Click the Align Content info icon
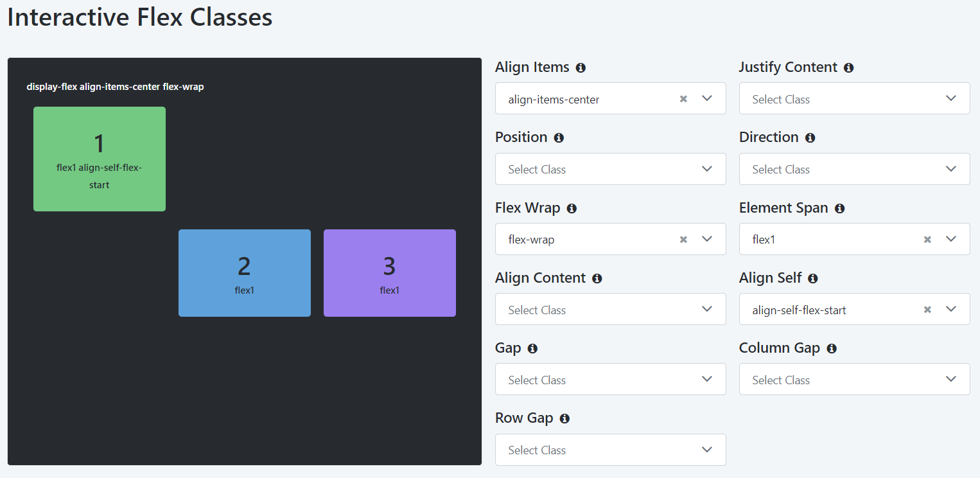Viewport: 980px width, 478px height. pyautogui.click(x=597, y=278)
